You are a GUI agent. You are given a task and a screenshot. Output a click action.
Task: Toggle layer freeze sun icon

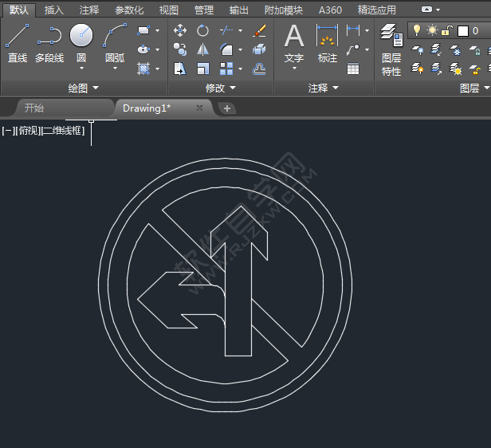(x=433, y=30)
